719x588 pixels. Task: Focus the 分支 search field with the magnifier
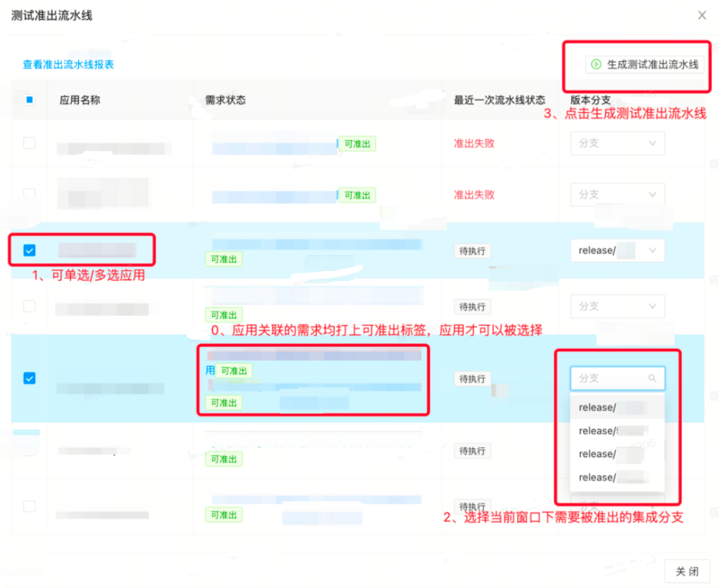pyautogui.click(x=617, y=378)
